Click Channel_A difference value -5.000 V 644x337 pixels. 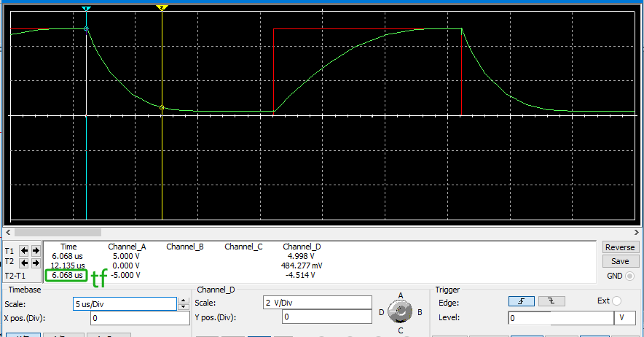coord(125,275)
